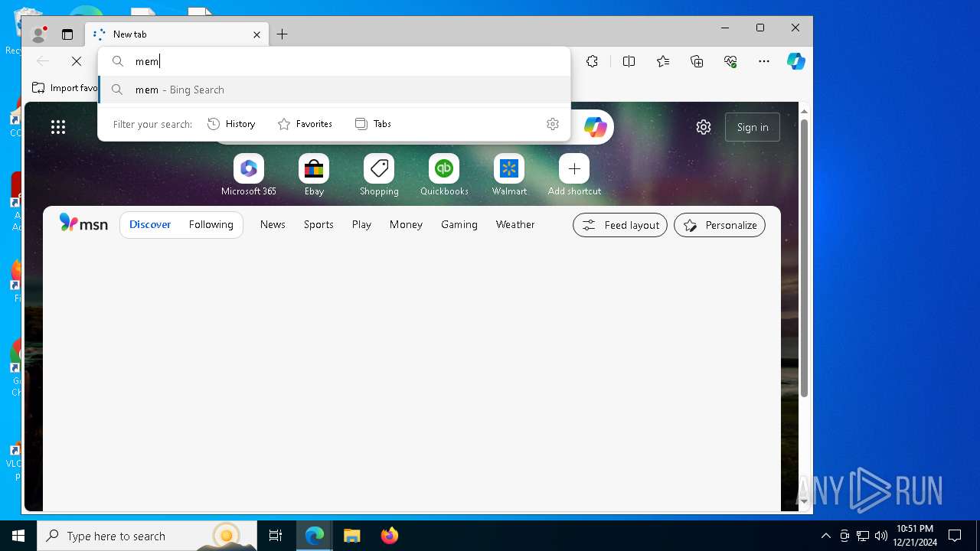This screenshot has height=551, width=980.
Task: Filter search by History
Action: (x=231, y=124)
